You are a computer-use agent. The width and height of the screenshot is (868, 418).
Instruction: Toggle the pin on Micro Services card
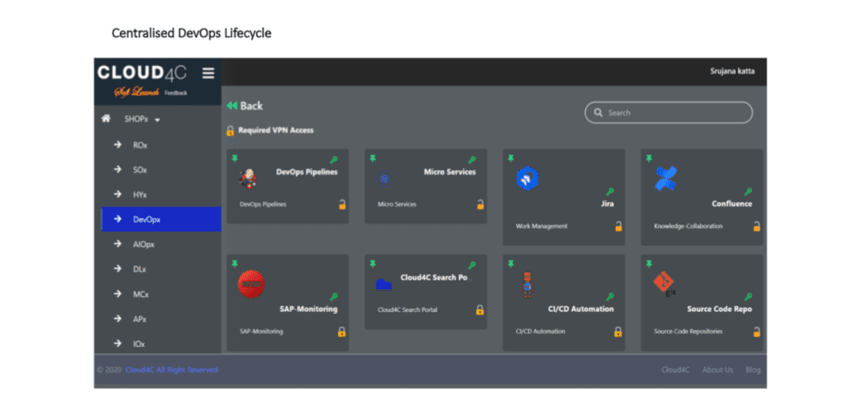pos(372,159)
